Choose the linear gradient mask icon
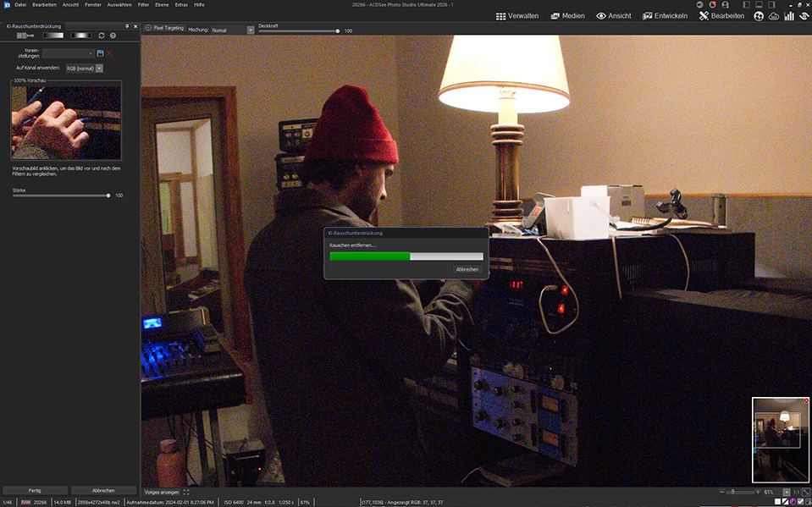The image size is (812, 507). pos(52,36)
